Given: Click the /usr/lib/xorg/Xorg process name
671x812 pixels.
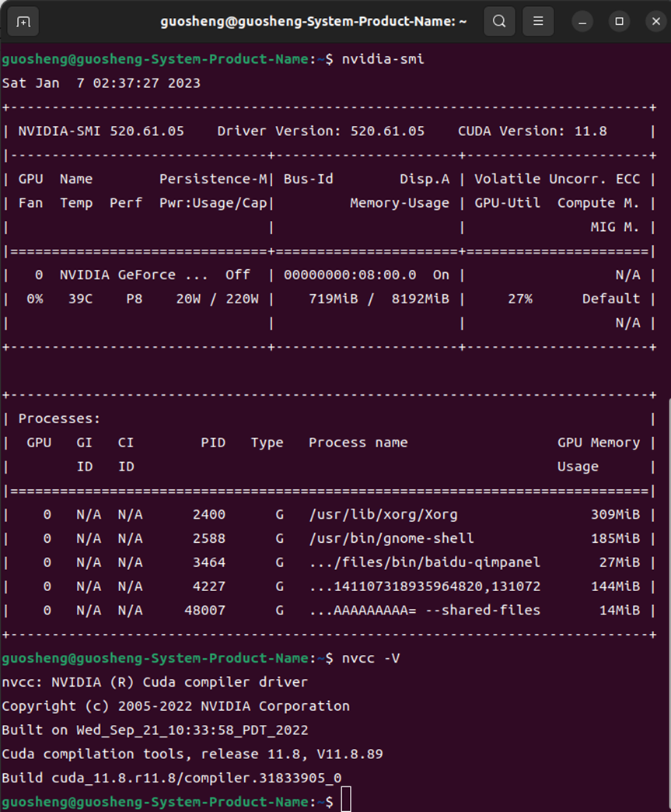Looking at the screenshot, I should (x=383, y=515).
